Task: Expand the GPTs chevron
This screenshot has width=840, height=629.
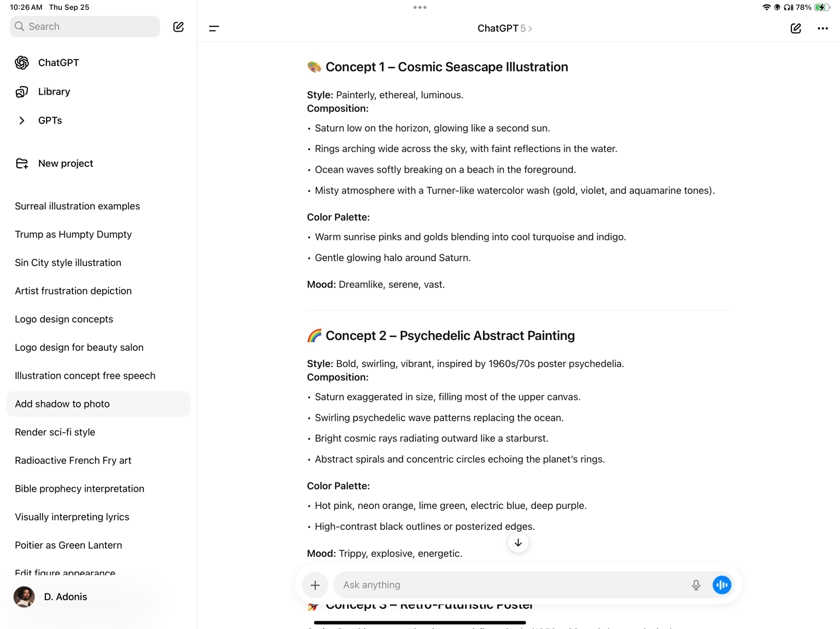Action: point(22,120)
